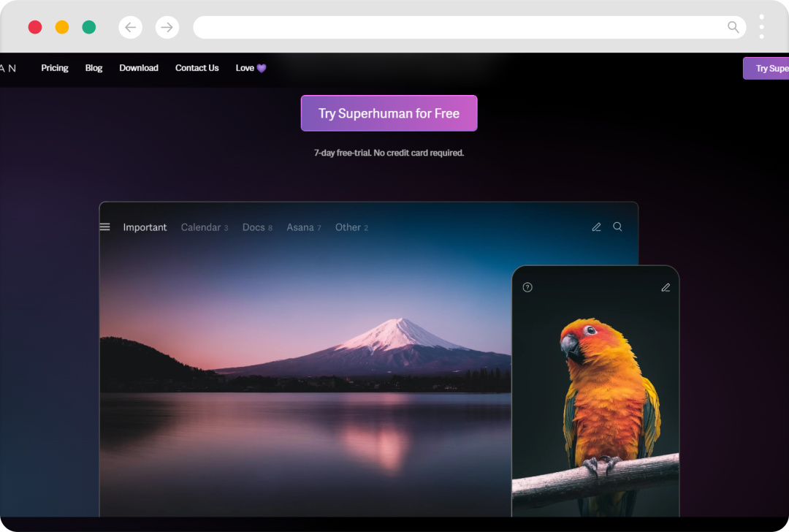789x532 pixels.
Task: Switch to the Calendar tab
Action: pos(205,227)
